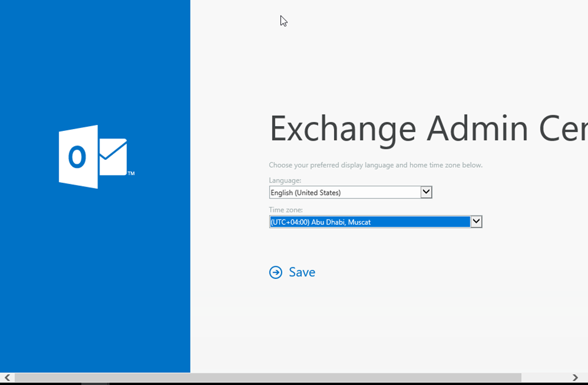Click the 'Choose your preferred display language' text
Screen dimensions: 588x385
pos(375,165)
